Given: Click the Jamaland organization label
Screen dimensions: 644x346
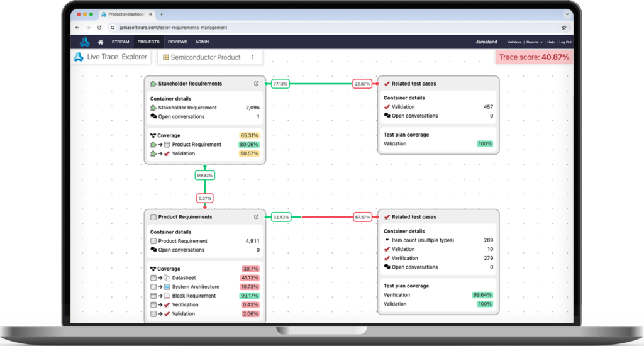Looking at the screenshot, I should point(486,42).
